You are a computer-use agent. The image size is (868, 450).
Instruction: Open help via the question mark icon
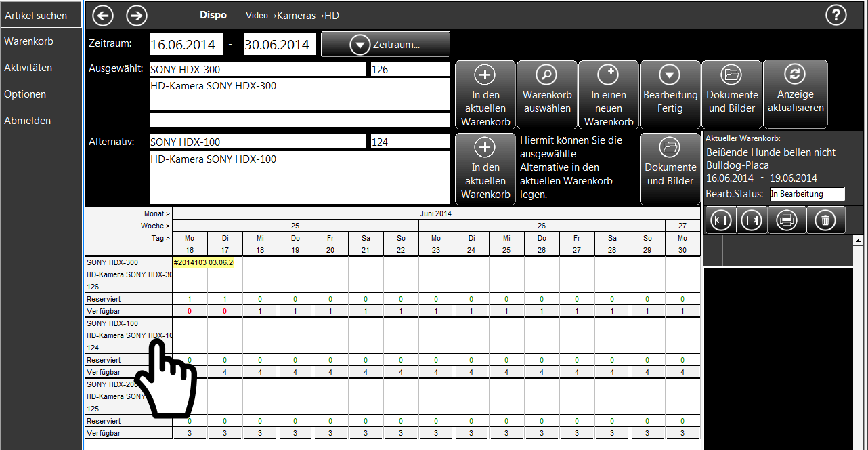pos(837,15)
